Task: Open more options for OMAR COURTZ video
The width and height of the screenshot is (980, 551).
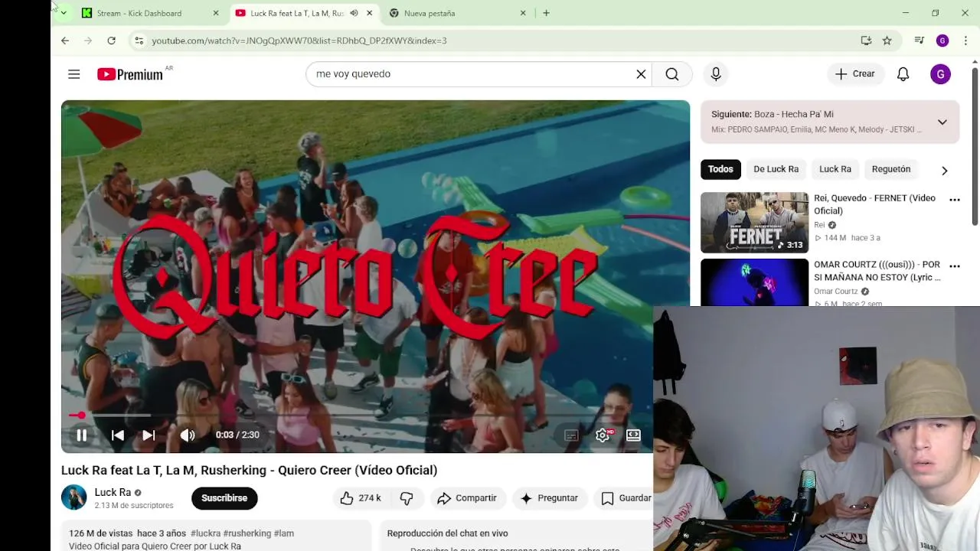Action: [x=954, y=266]
